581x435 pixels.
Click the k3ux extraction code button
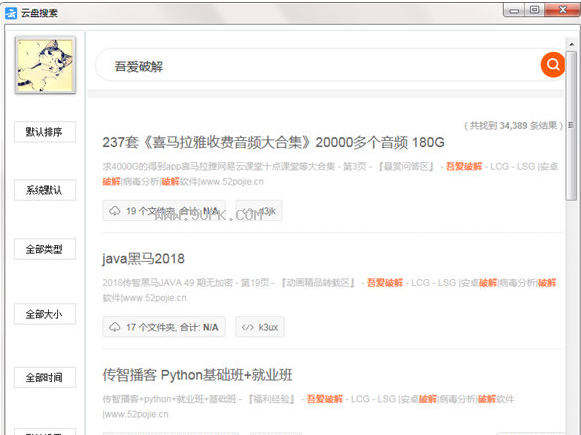click(x=260, y=327)
